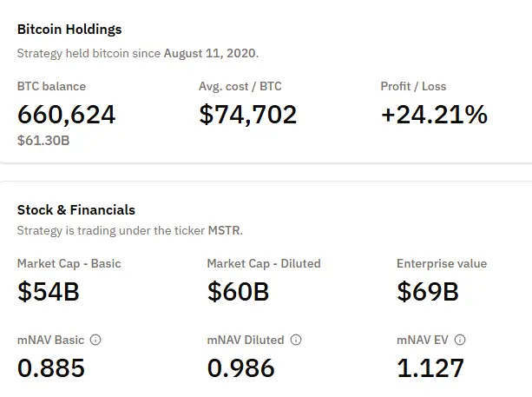Click the 0.885 mNAV Basic value

51,368
